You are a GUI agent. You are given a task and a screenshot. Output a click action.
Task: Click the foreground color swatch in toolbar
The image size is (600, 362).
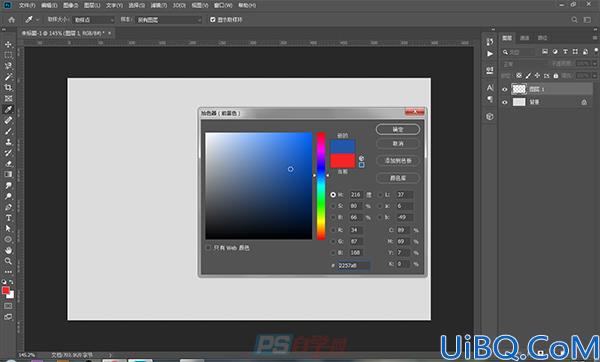click(5, 290)
